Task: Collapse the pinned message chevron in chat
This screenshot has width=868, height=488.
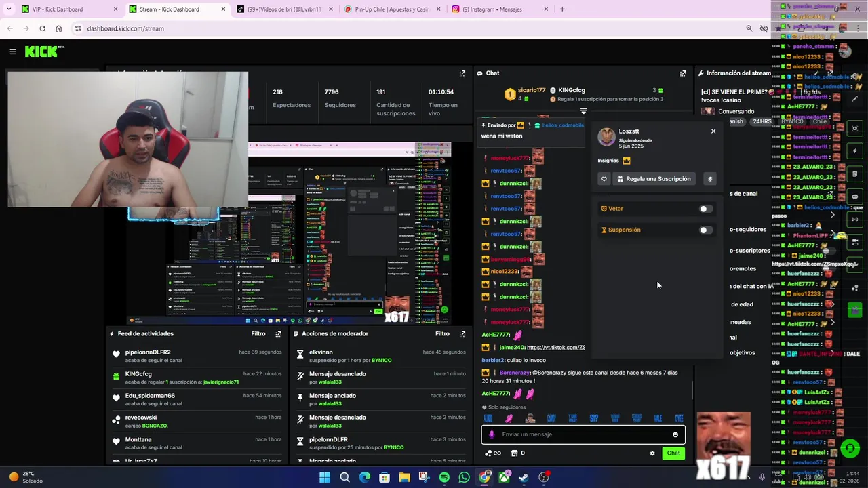Action: click(x=583, y=111)
